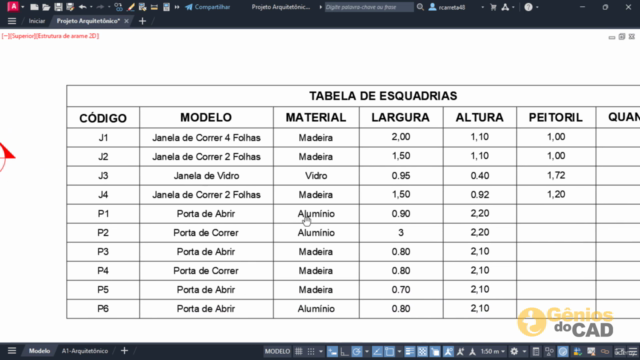Expand the workspace gear dropdown arrow
640x360 pixels.
524,351
